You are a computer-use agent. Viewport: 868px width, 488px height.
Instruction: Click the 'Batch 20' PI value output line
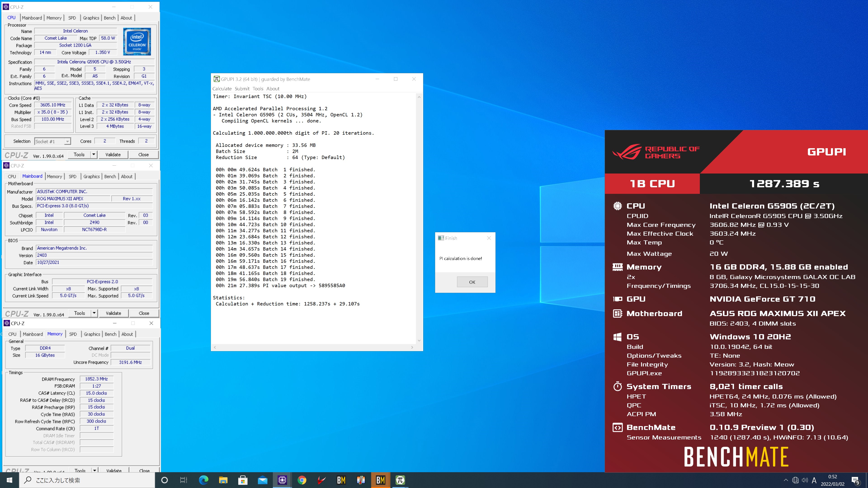[280, 286]
